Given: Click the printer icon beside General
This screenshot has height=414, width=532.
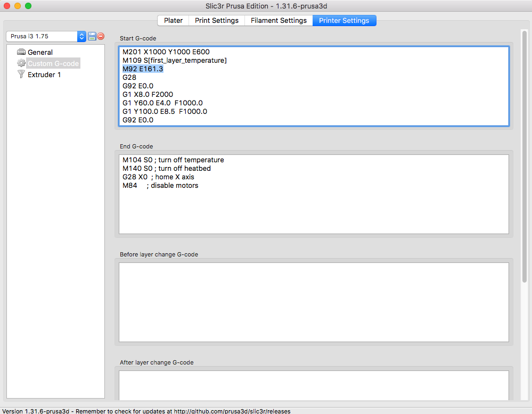Looking at the screenshot, I should tap(21, 52).
